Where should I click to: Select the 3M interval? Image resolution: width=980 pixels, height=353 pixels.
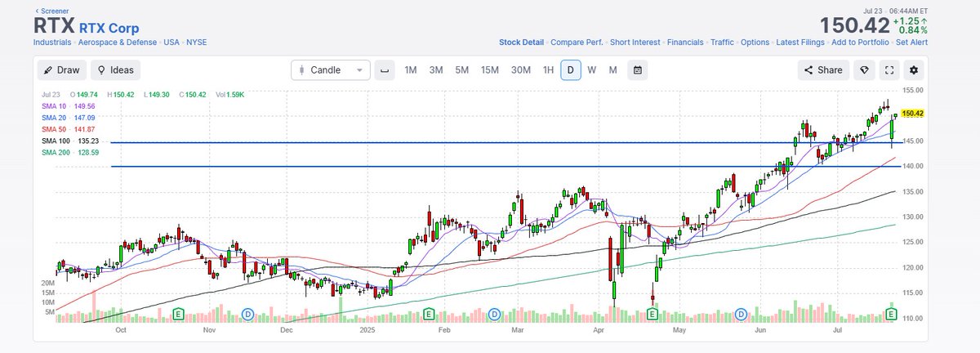[x=436, y=70]
